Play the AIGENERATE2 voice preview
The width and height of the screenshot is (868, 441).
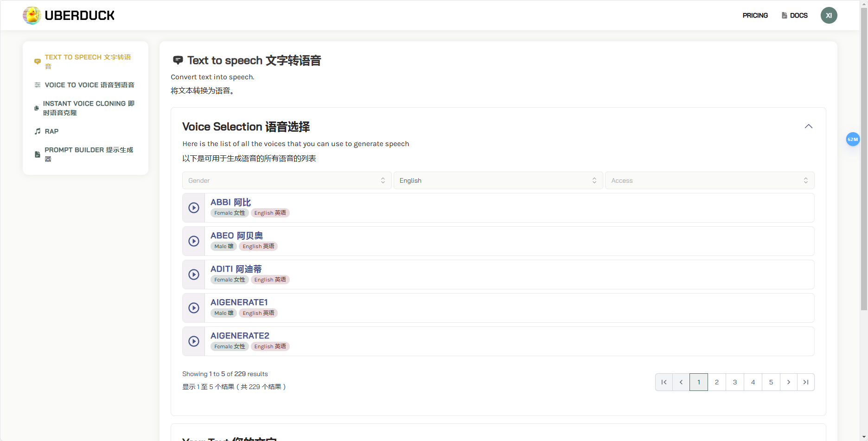194,341
